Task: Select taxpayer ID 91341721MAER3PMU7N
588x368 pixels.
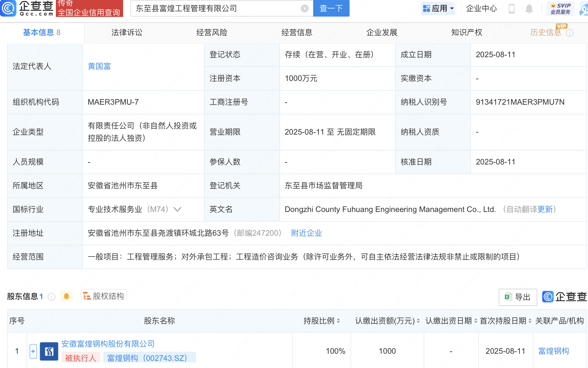Action: [520, 102]
